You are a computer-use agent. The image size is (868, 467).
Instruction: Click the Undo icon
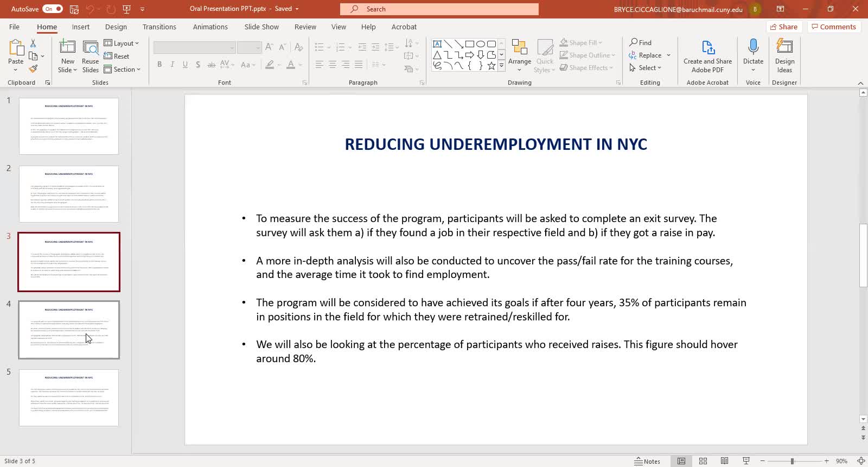90,9
